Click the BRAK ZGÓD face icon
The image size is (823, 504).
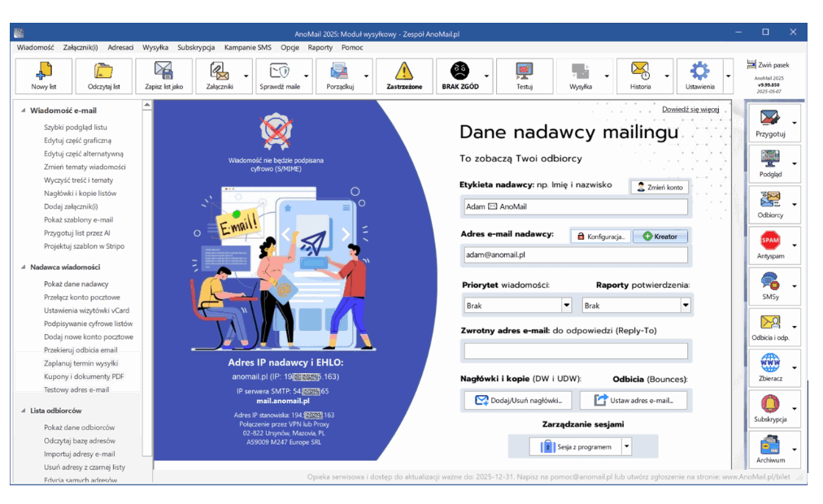(x=459, y=71)
